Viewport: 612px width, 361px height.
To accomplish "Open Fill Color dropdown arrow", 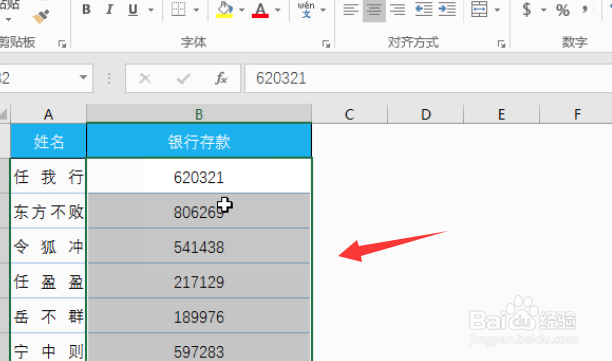I will click(x=242, y=10).
